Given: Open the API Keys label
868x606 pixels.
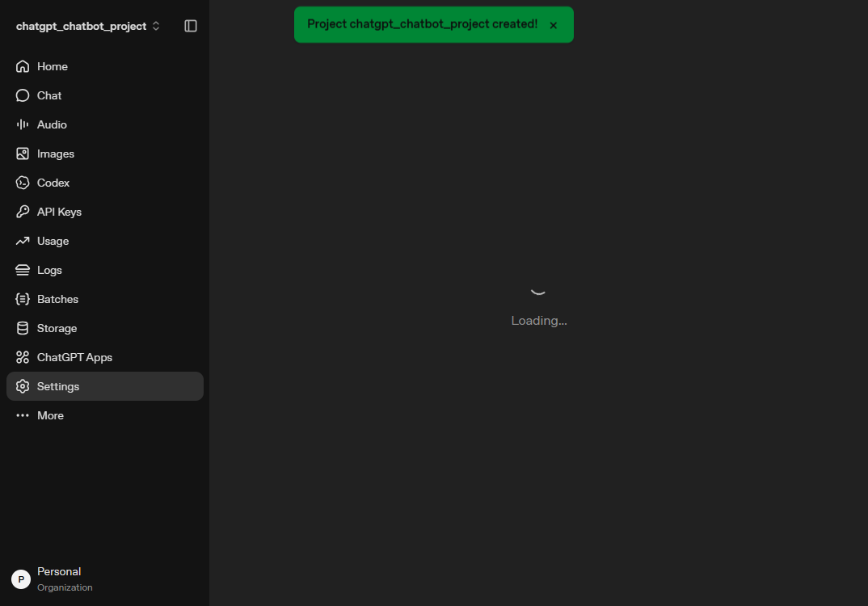Looking at the screenshot, I should (59, 212).
